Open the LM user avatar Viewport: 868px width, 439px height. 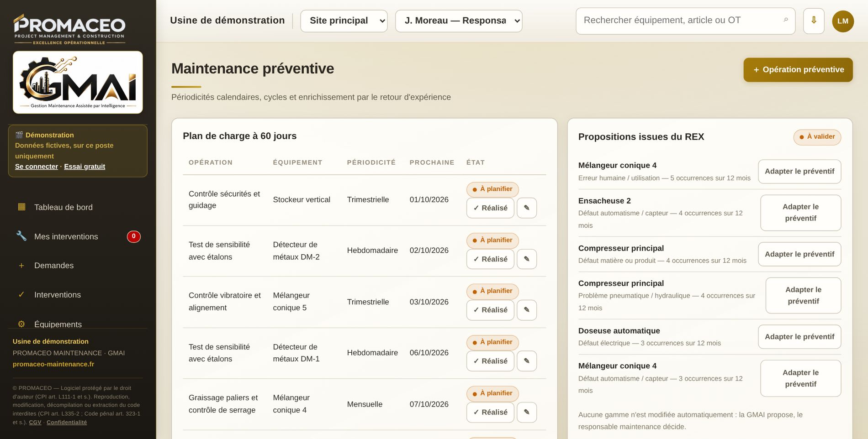tap(843, 21)
